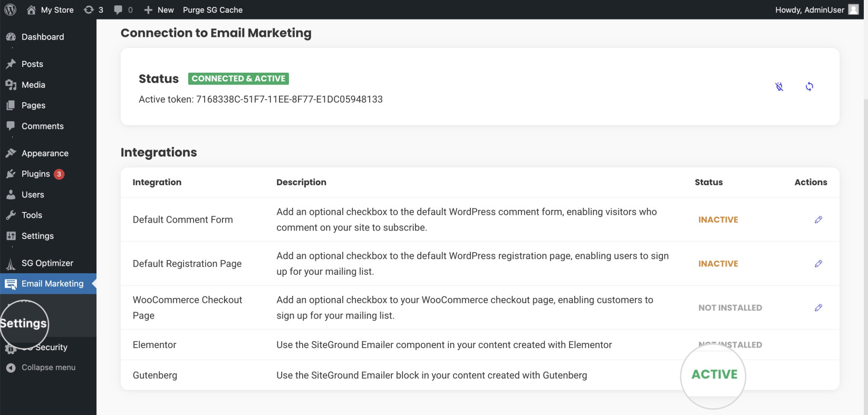This screenshot has width=868, height=415.
Task: Click the Email Marketing envelope icon
Action: [11, 284]
